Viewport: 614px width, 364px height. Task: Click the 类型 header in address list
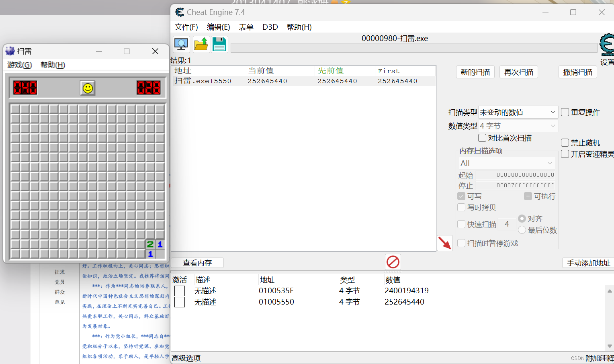click(348, 280)
